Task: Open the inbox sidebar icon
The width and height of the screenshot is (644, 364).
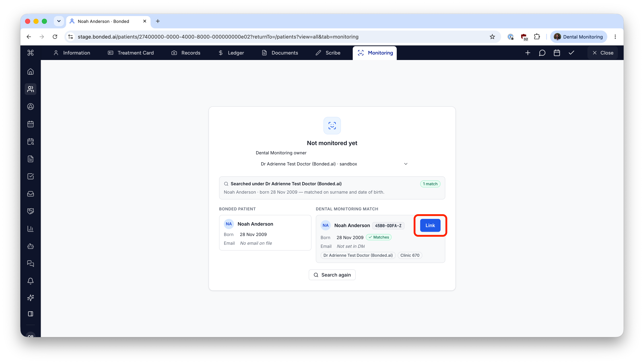Action: click(31, 194)
